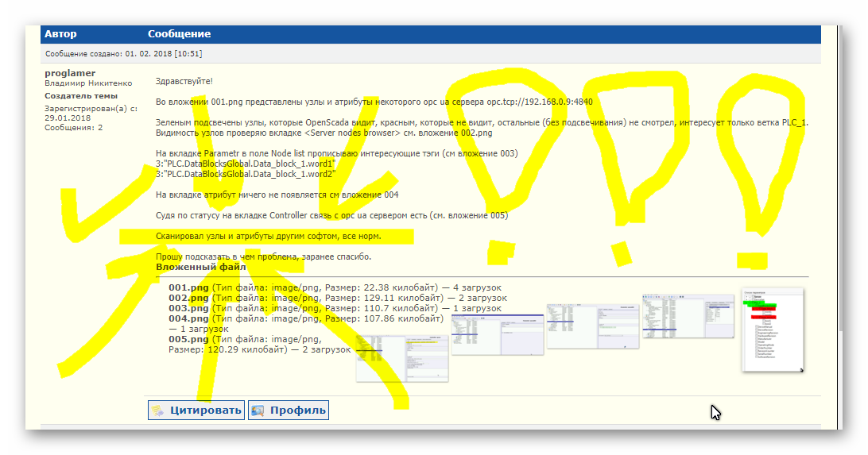
Task: Click the Сообщение column header
Action: pos(179,34)
